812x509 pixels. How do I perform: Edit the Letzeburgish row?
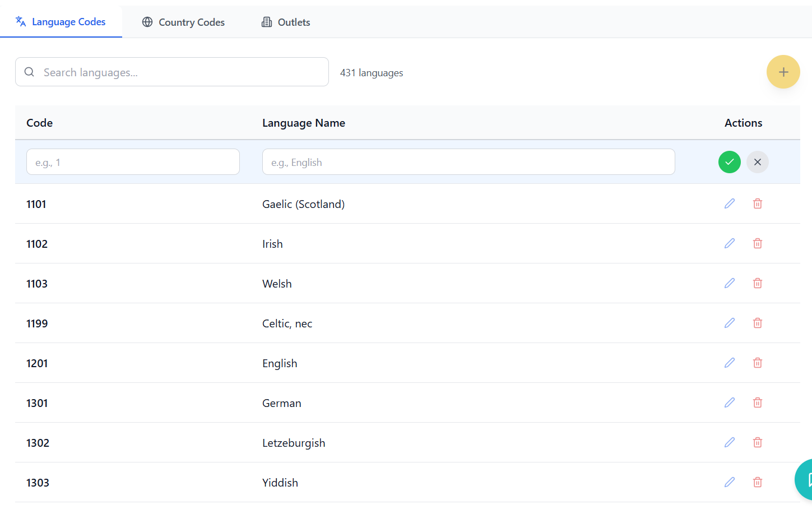729,442
